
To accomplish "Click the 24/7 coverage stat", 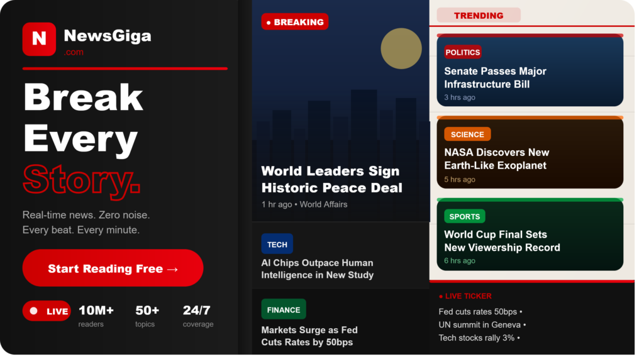I will pyautogui.click(x=198, y=316).
